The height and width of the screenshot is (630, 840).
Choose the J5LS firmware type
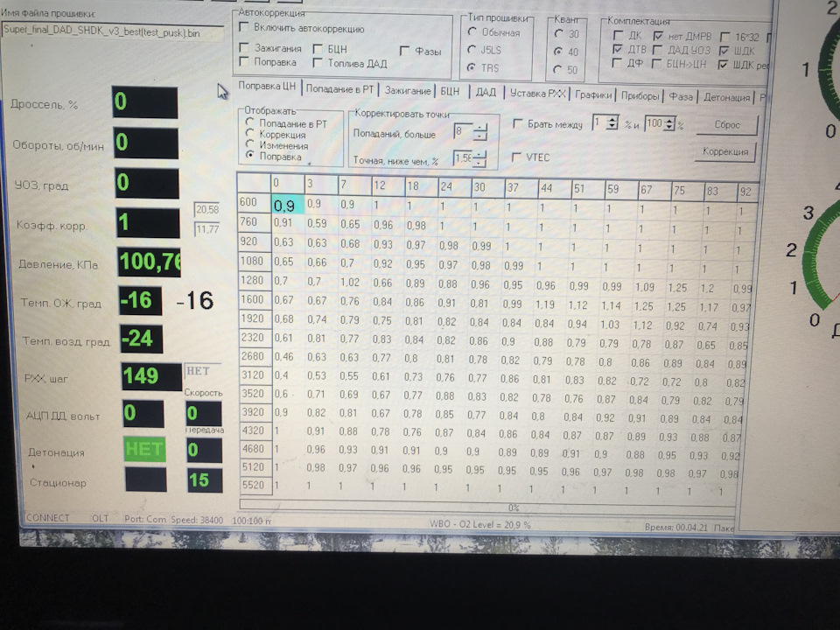point(472,49)
